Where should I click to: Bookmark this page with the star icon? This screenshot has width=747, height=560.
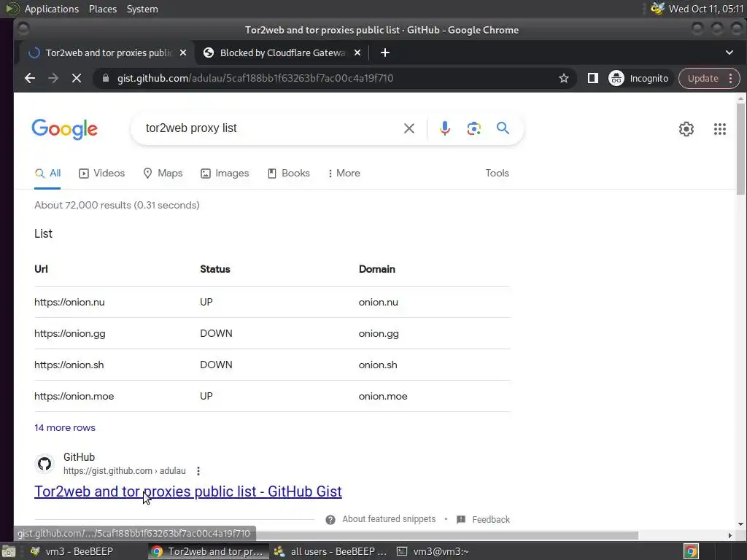(x=564, y=78)
